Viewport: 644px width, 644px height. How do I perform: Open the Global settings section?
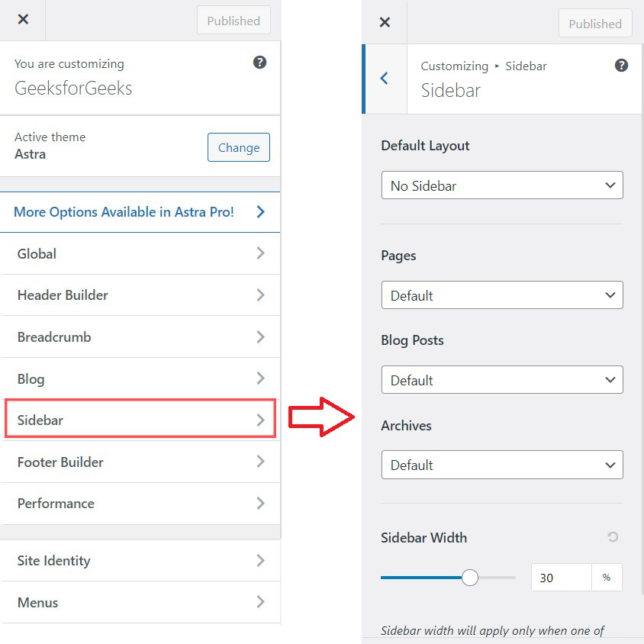tap(140, 253)
